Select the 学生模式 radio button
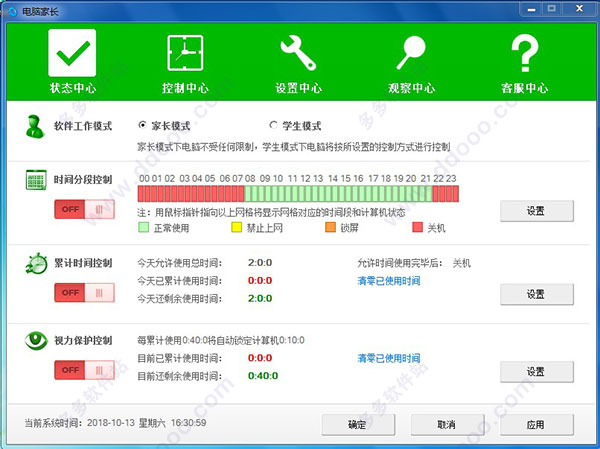The width and height of the screenshot is (600, 449). click(273, 126)
